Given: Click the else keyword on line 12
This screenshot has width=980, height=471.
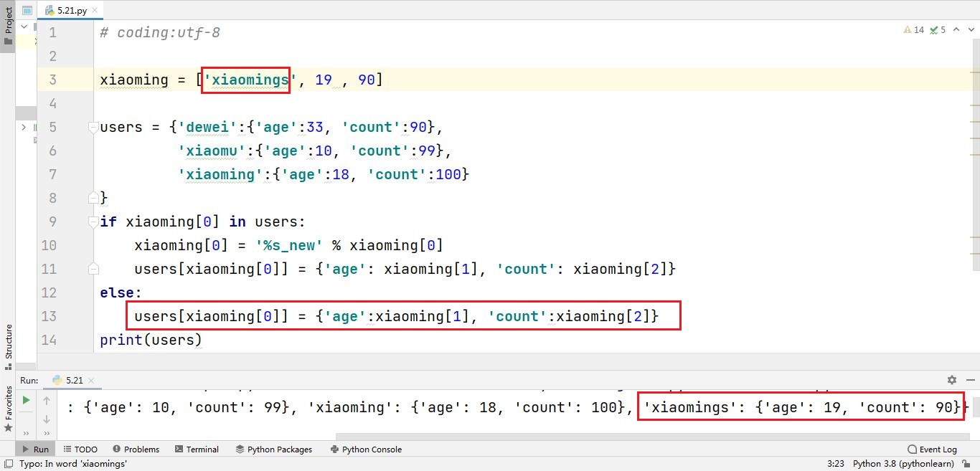Looking at the screenshot, I should pos(117,292).
